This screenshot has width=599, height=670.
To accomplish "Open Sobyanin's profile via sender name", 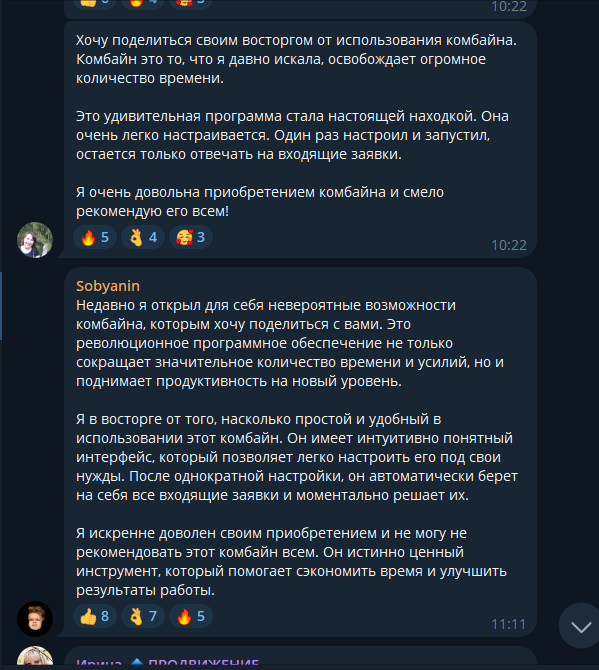I will pos(108,286).
